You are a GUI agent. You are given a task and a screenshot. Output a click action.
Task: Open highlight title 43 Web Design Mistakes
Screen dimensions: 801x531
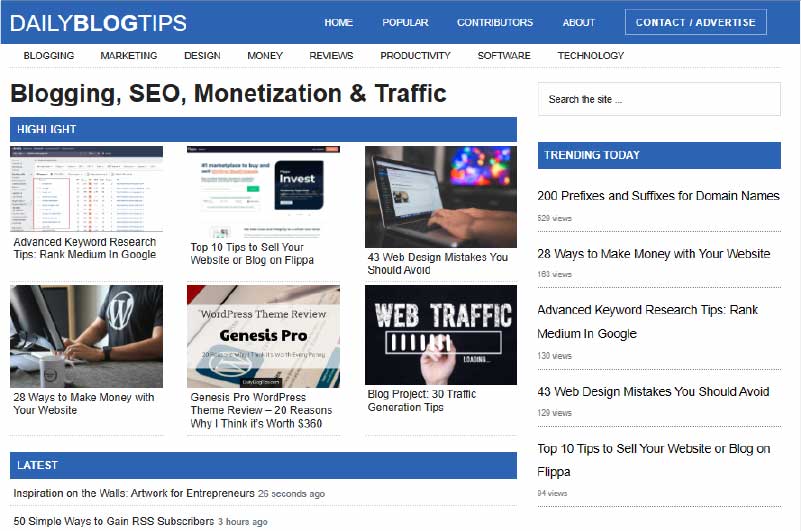pos(438,263)
